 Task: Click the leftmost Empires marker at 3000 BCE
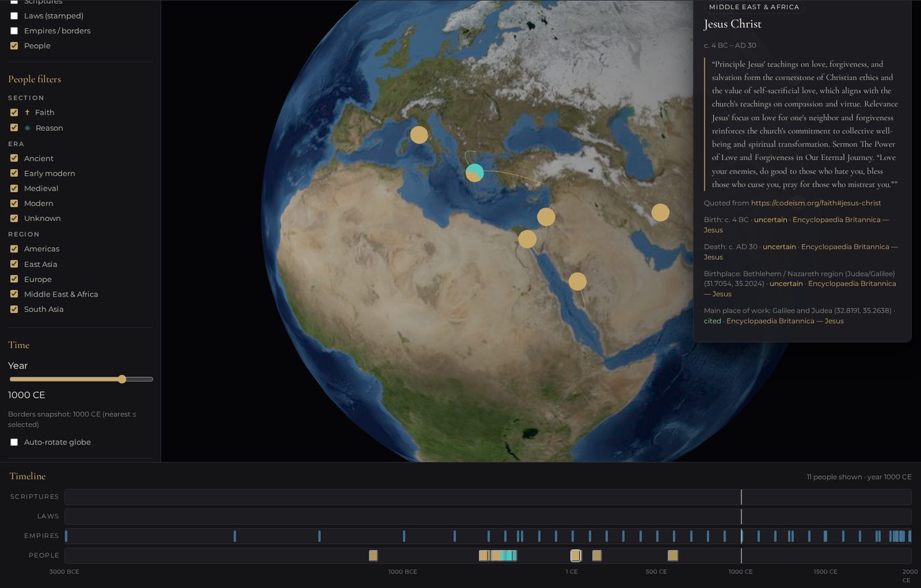coord(66,536)
